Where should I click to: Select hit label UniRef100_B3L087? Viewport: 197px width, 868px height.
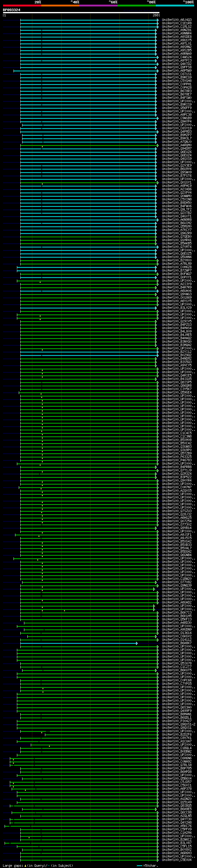click(177, 843)
